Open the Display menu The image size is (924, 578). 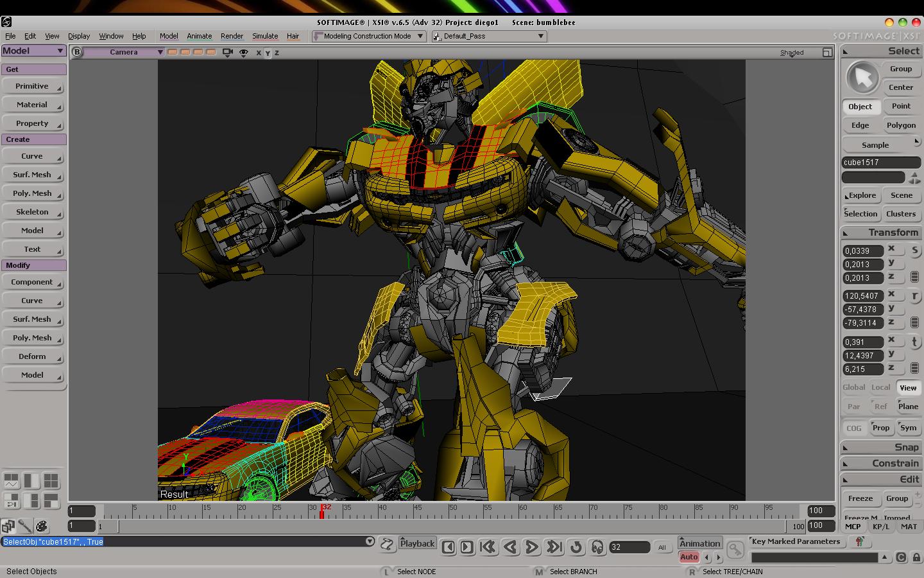79,36
